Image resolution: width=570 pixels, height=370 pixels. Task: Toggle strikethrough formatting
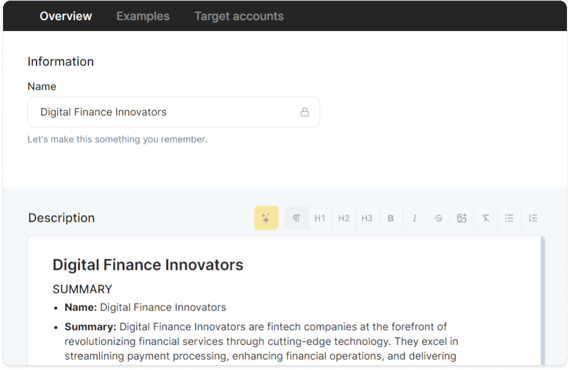click(x=438, y=218)
